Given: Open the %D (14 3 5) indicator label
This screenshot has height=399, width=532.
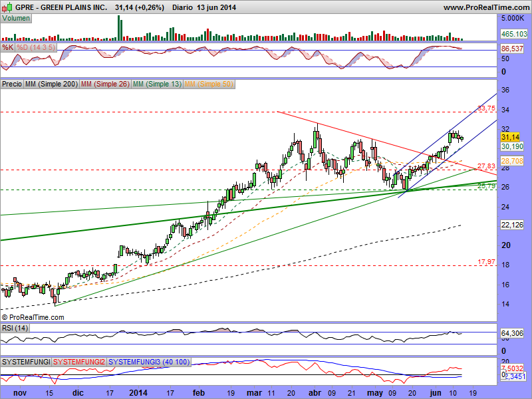Looking at the screenshot, I should (x=36, y=47).
